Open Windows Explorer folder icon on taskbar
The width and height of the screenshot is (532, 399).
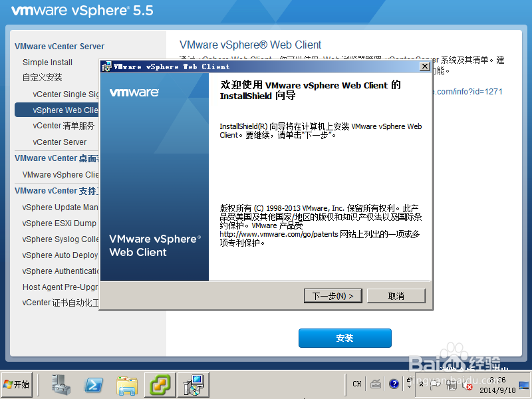click(x=126, y=385)
